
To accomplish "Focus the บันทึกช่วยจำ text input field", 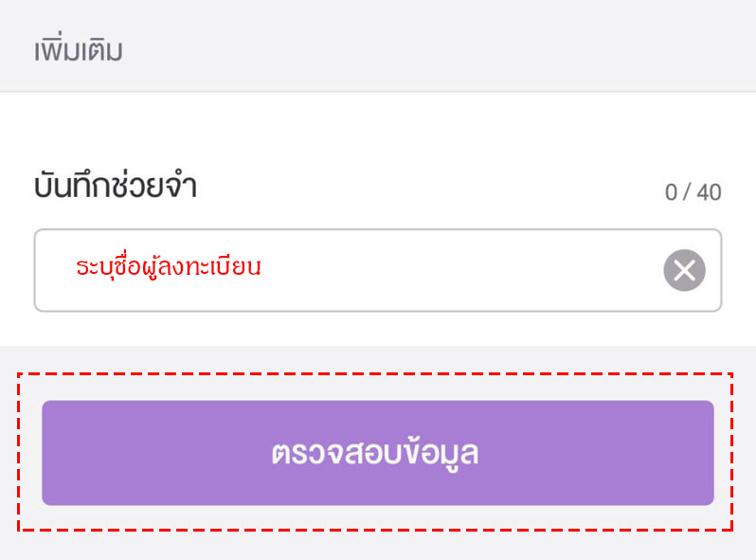I will click(x=360, y=271).
